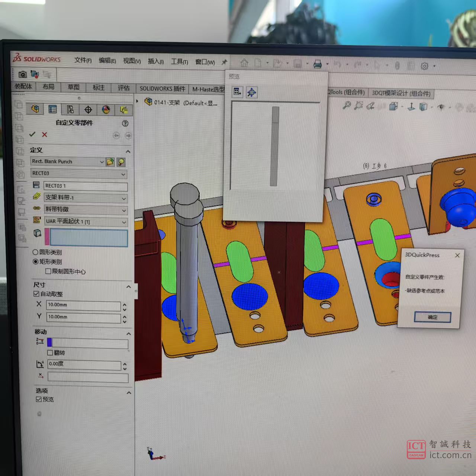476x476 pixels.
Task: Switch to the 3DQT模架设计 (组合件) tab
Action: (401, 93)
